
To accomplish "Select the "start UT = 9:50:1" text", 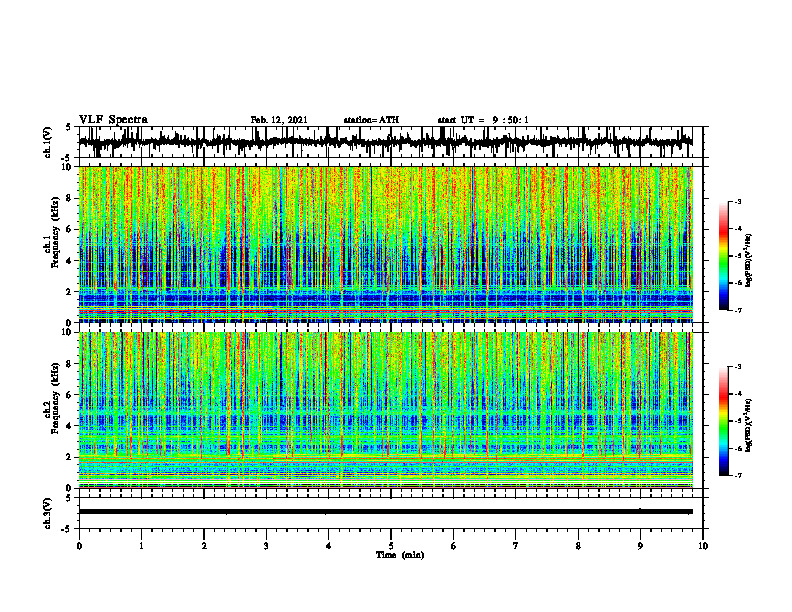I will click(x=483, y=120).
